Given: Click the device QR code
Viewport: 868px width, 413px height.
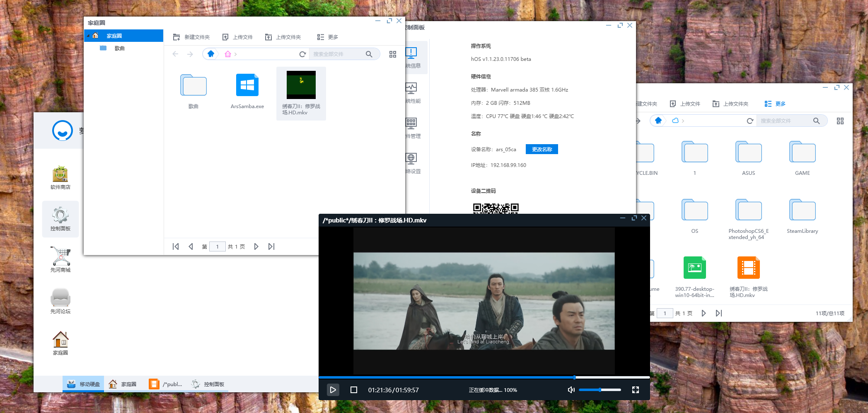Looking at the screenshot, I should coord(496,208).
